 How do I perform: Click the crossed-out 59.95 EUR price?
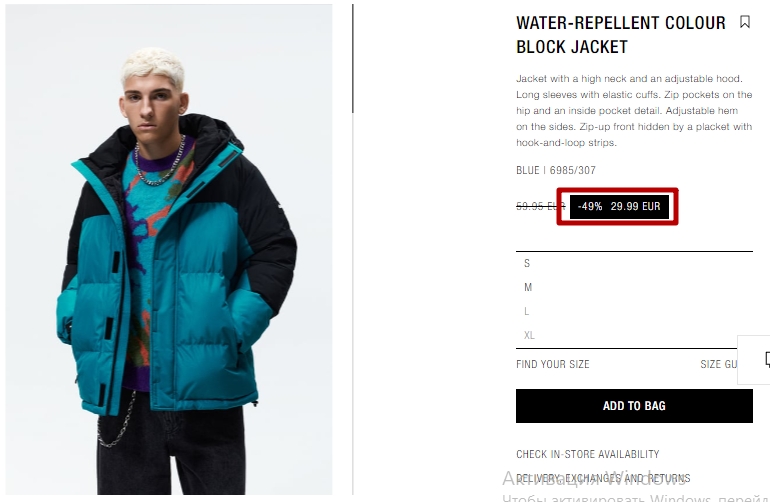[540, 206]
